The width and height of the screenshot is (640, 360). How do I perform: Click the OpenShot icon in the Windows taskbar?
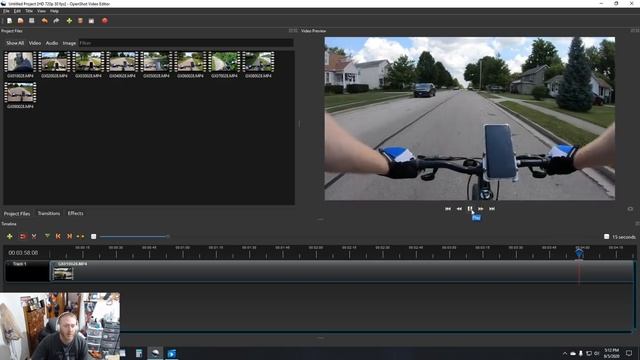click(x=155, y=353)
